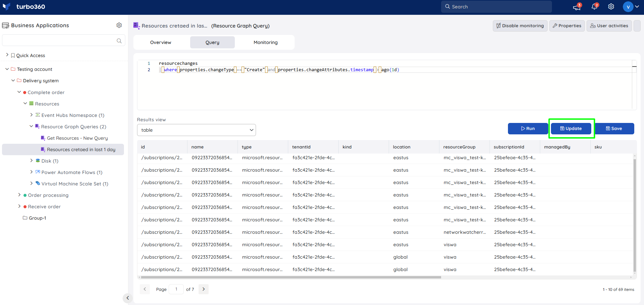Screen dimensions: 644x305
Task: Collapse the Testing account node
Action: coord(7,69)
